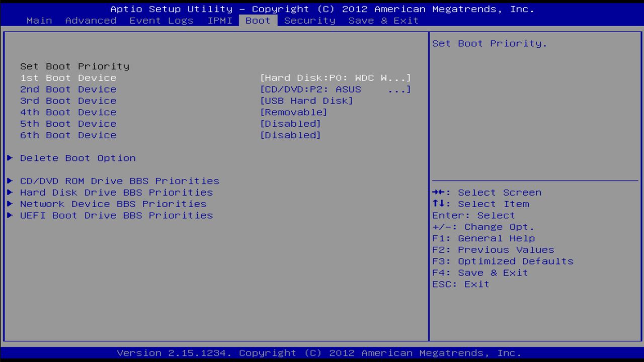This screenshot has height=362, width=644.
Task: Select the Boot tab
Action: pos(258,21)
